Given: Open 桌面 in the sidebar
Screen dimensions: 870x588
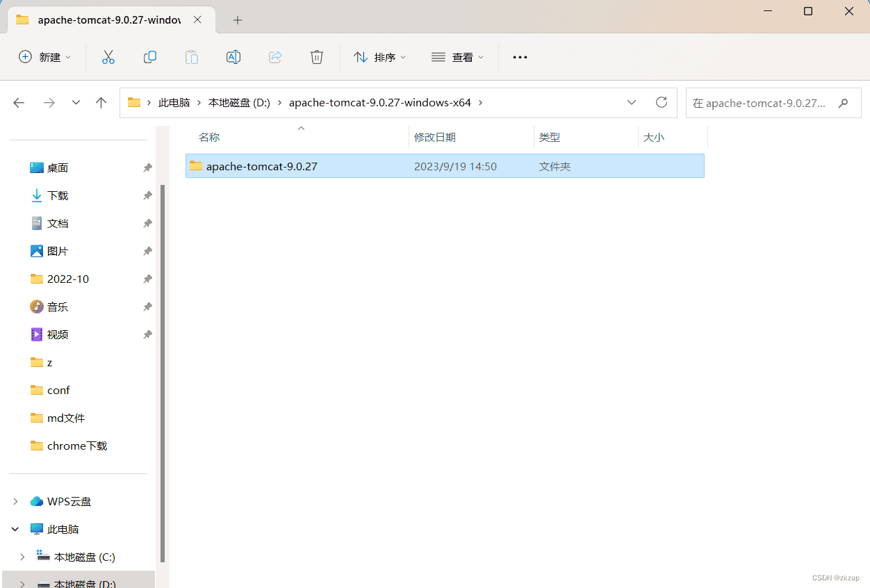Looking at the screenshot, I should pyautogui.click(x=58, y=168).
